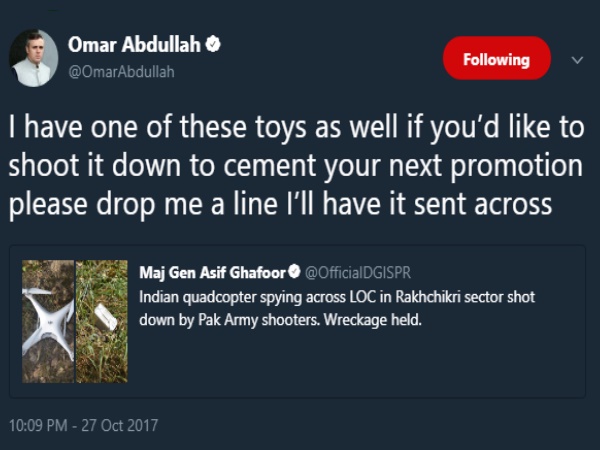Click the Maj Gen Asif Ghafoor name
The height and width of the screenshot is (450, 600).
213,271
